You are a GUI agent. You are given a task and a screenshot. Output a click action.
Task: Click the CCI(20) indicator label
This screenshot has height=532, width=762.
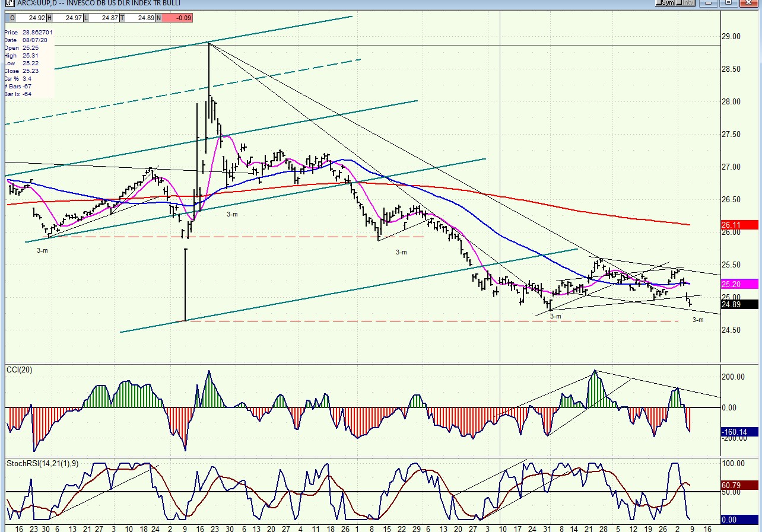click(x=20, y=370)
